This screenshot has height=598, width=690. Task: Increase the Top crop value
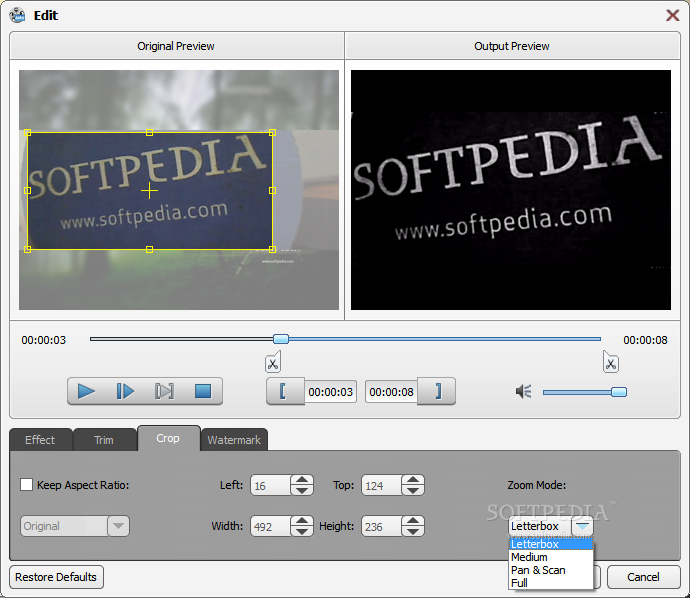pos(413,480)
